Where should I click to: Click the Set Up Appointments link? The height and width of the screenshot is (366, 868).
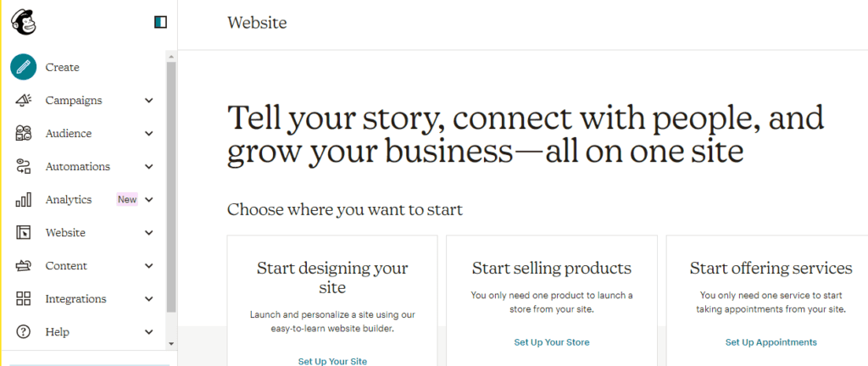click(x=771, y=342)
